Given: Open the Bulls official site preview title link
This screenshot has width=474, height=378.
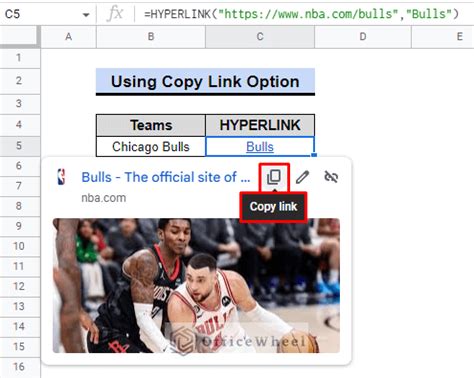Looking at the screenshot, I should pos(166,177).
